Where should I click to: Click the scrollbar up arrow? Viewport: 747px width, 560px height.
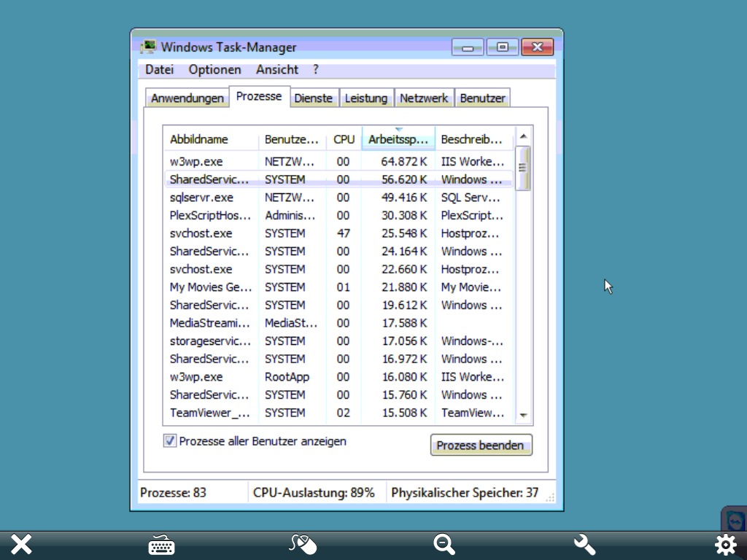(523, 136)
